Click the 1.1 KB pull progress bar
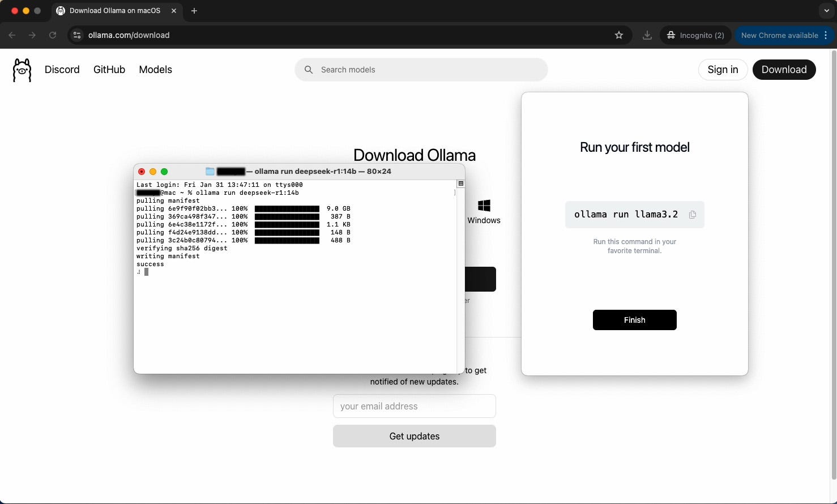The width and height of the screenshot is (837, 504). [x=287, y=224]
